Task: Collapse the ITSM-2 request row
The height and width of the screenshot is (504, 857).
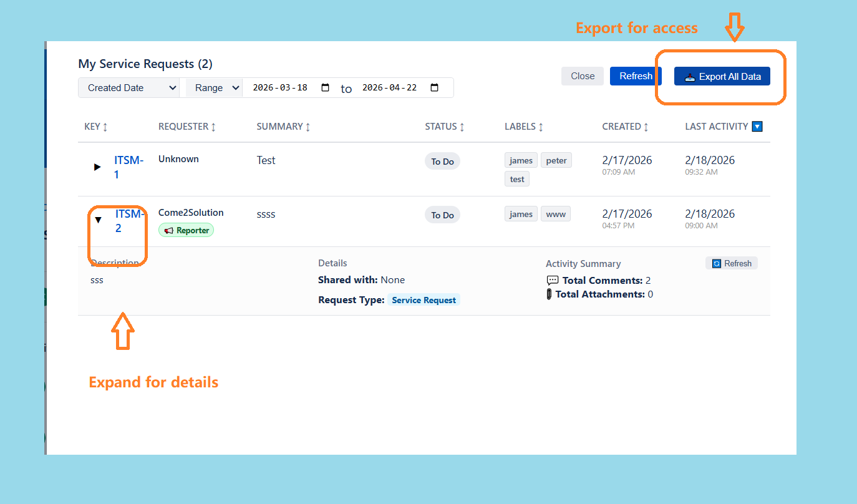Action: point(98,220)
